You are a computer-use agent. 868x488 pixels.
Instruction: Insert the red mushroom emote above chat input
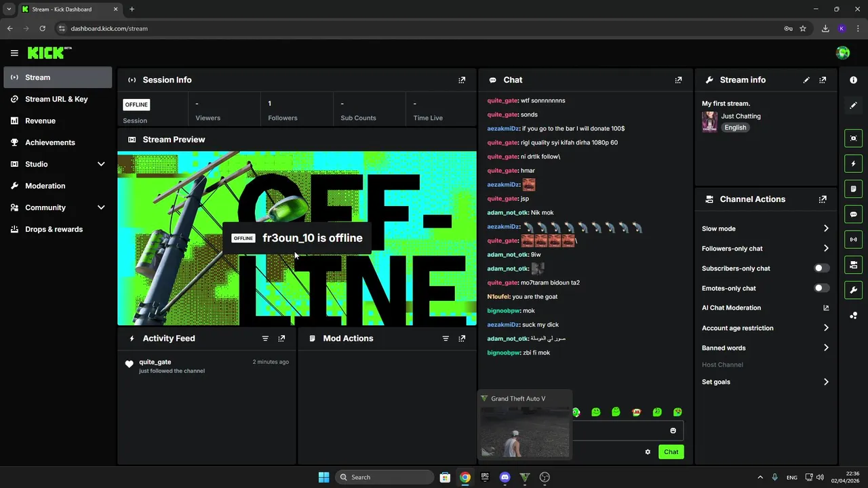637,412
